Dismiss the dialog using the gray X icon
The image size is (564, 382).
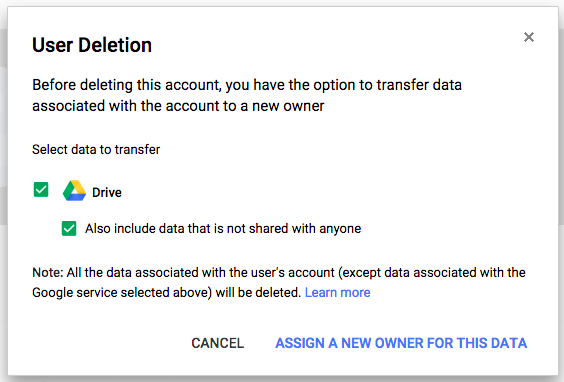528,37
